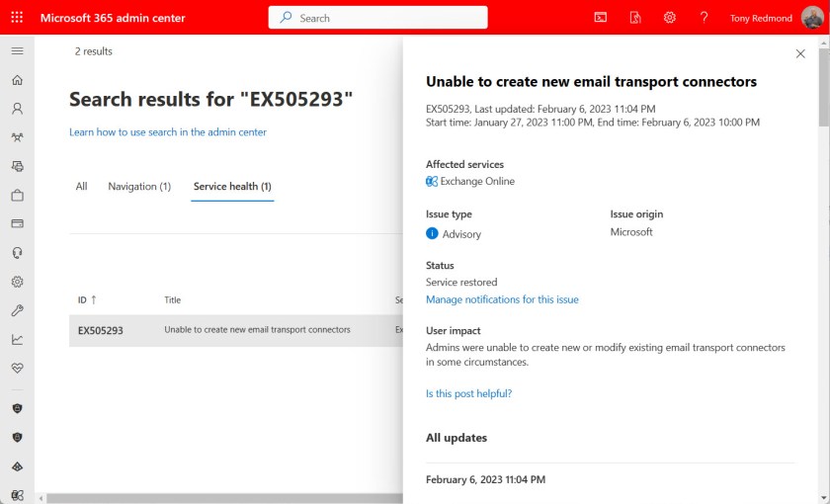Open the document icon in header
830x504 pixels.
[635, 18]
